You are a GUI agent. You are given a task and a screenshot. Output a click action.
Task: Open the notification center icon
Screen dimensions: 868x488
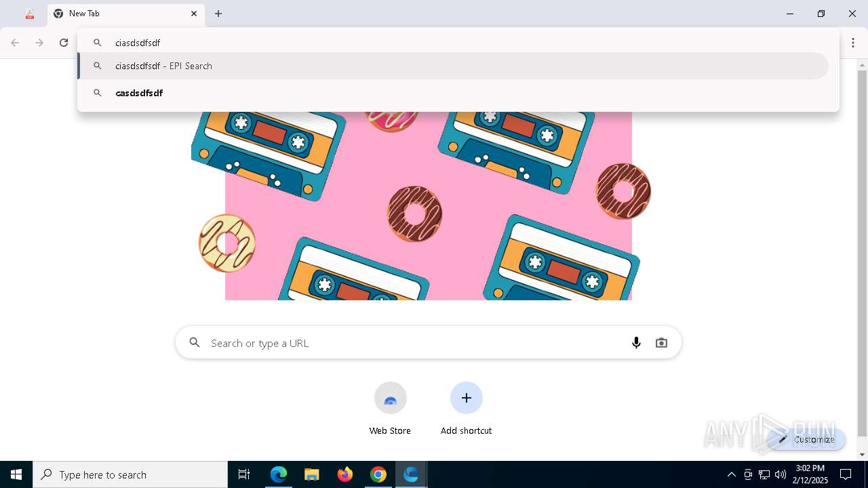click(846, 474)
